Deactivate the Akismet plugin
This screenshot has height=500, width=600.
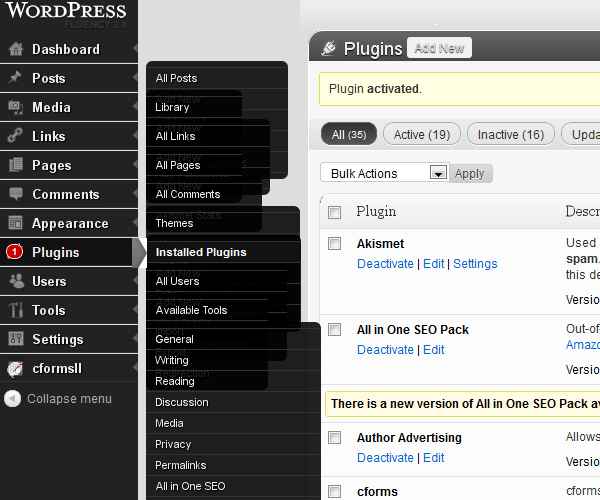click(x=385, y=264)
